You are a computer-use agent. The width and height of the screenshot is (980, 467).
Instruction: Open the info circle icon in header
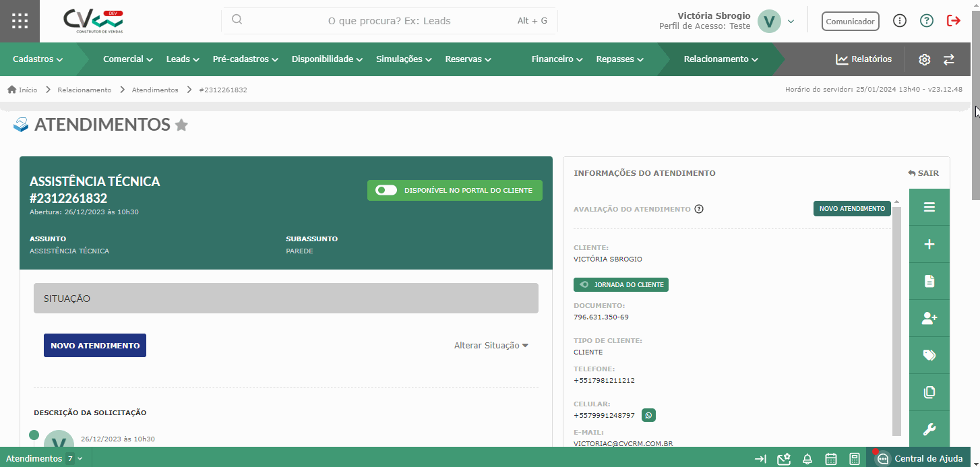click(x=900, y=21)
